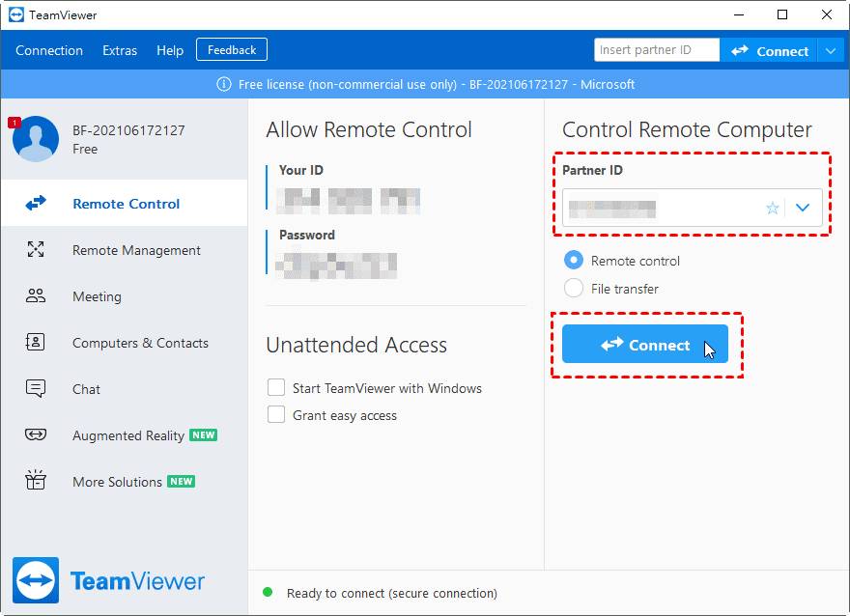Maximize the TeamViewer window
Viewport: 850px width, 616px height.
coord(782,14)
